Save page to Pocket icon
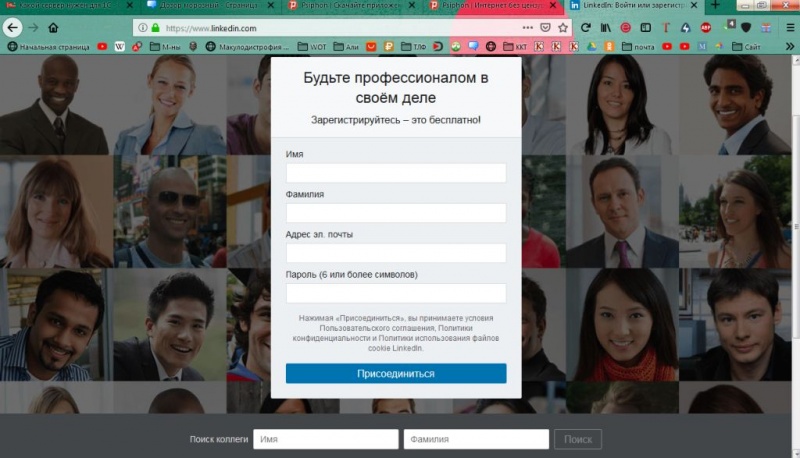The image size is (800, 458). [x=545, y=28]
